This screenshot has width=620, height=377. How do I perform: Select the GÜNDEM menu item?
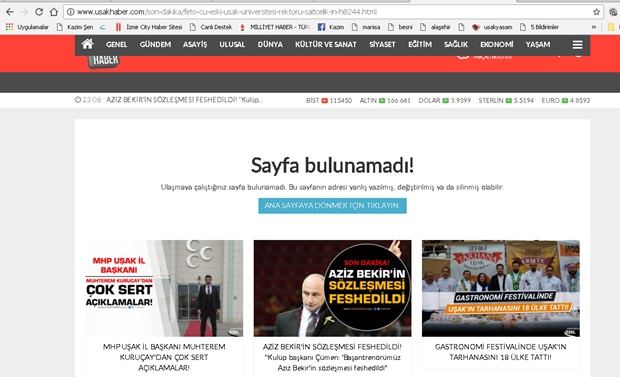pyautogui.click(x=155, y=45)
